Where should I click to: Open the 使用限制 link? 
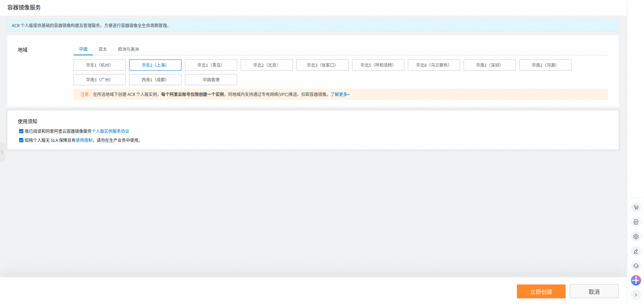[x=84, y=140]
